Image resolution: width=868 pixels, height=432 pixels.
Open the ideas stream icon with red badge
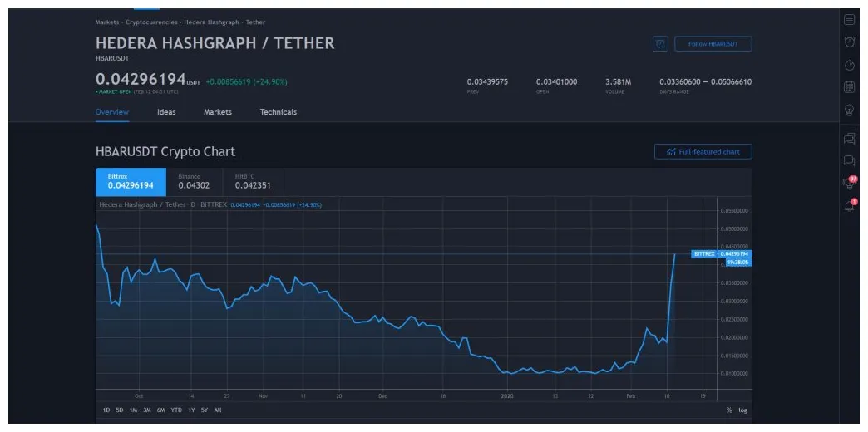pos(849,183)
